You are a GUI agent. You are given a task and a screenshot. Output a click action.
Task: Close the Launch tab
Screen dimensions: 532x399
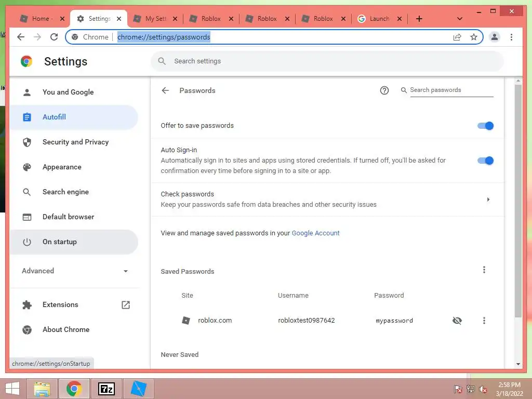click(400, 19)
